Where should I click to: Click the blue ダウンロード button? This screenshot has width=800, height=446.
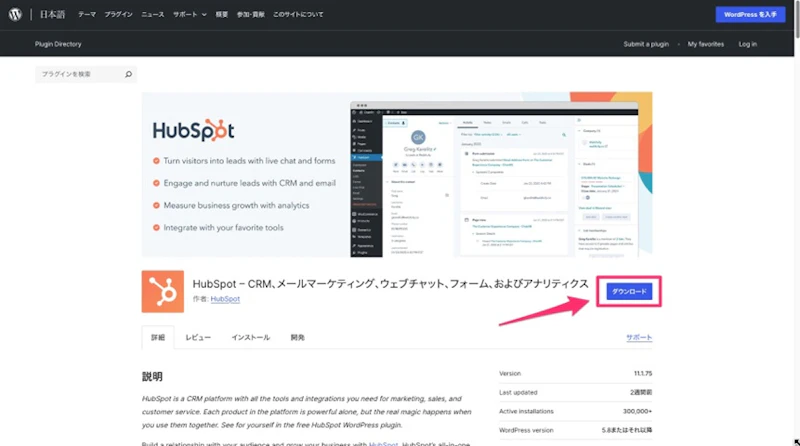click(x=629, y=291)
